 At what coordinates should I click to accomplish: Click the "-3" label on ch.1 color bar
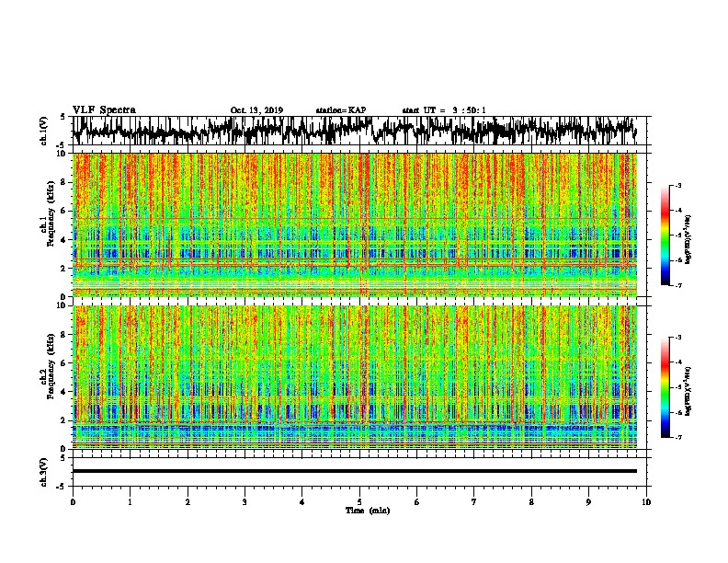[x=677, y=185]
